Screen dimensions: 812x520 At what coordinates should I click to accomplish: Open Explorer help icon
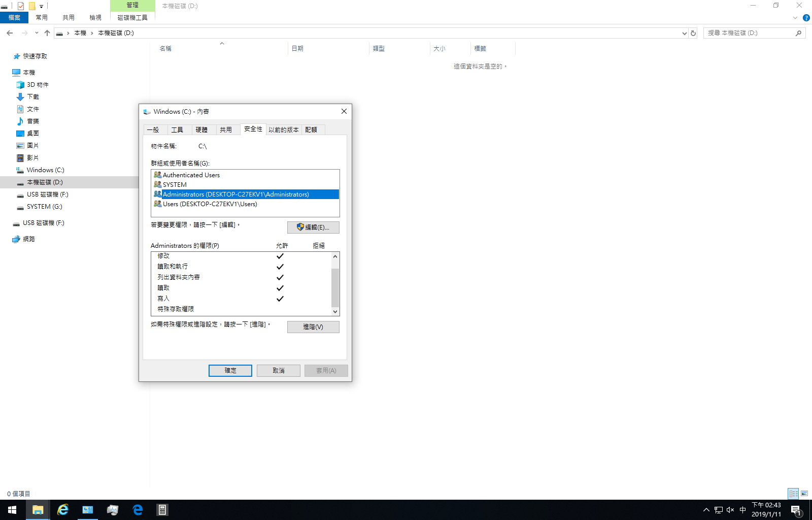806,18
